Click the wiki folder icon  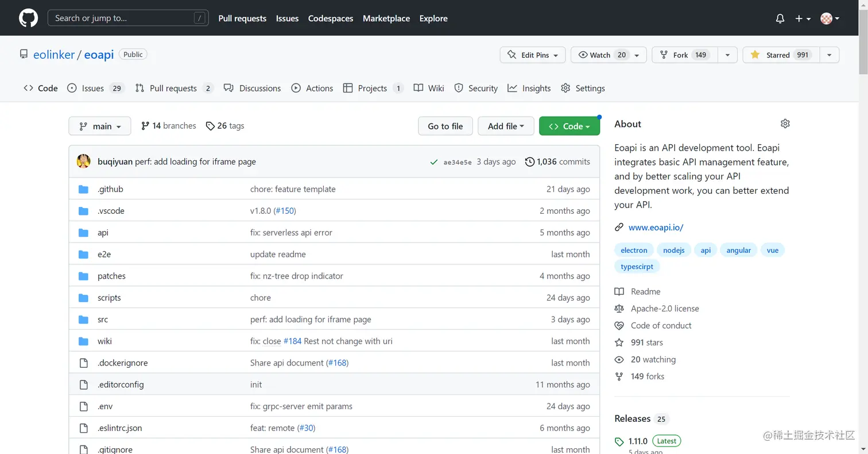point(84,341)
